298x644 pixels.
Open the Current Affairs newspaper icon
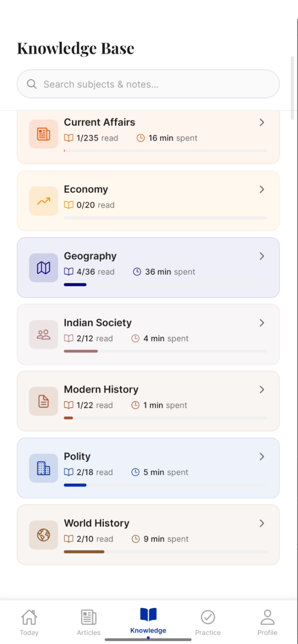tap(44, 134)
